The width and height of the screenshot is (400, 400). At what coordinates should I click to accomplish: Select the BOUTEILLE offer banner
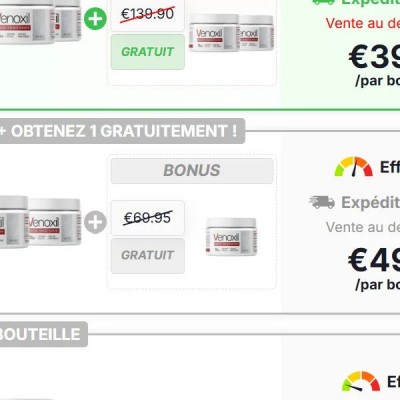tap(43, 334)
